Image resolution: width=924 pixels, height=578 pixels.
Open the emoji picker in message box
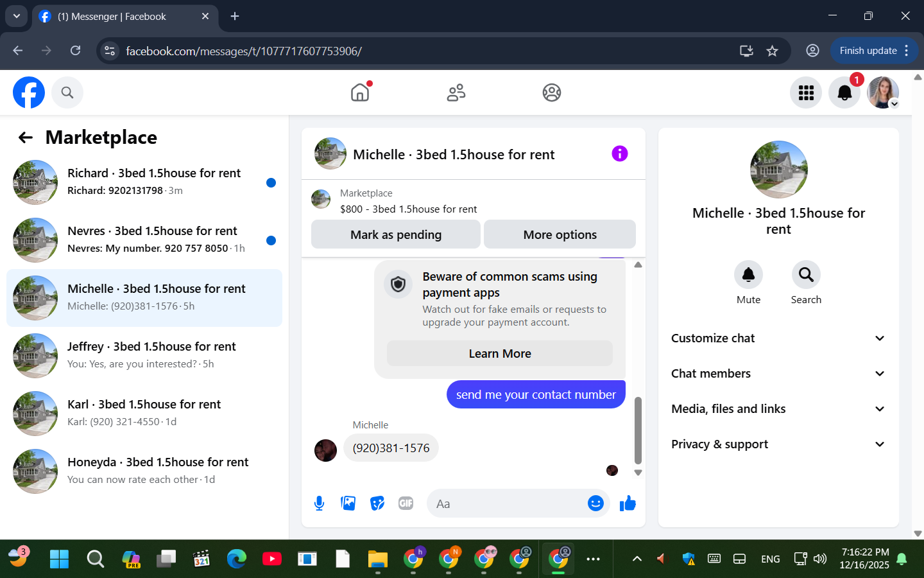pyautogui.click(x=595, y=504)
